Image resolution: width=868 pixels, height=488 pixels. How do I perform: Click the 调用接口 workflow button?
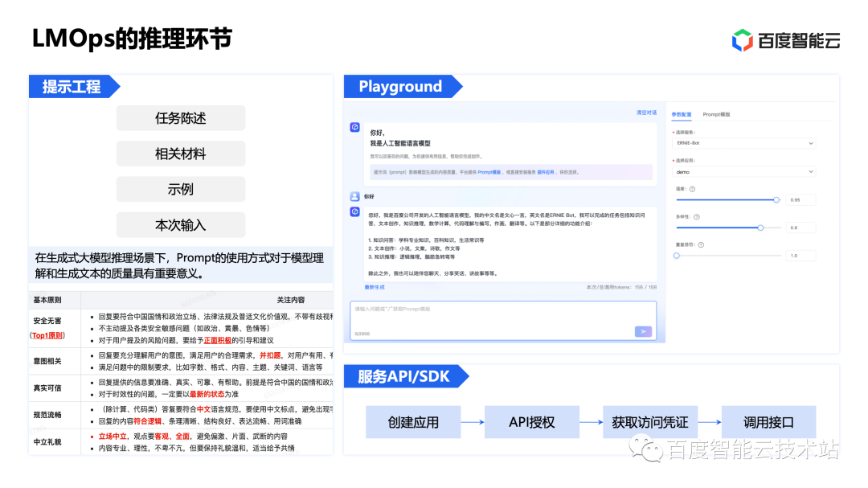[x=769, y=421]
